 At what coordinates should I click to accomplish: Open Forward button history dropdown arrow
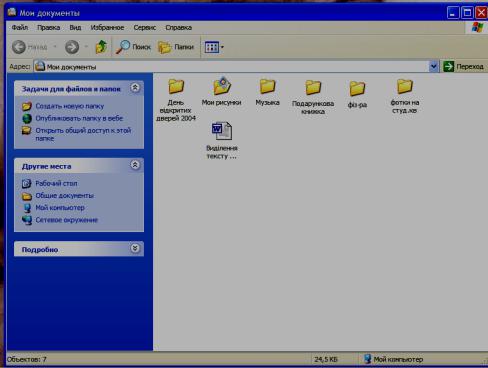(x=86, y=47)
